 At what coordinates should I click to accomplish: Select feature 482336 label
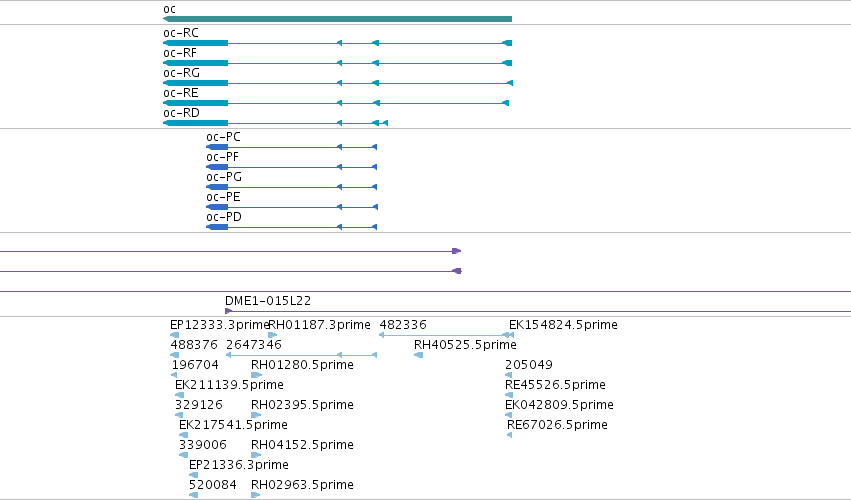403,325
